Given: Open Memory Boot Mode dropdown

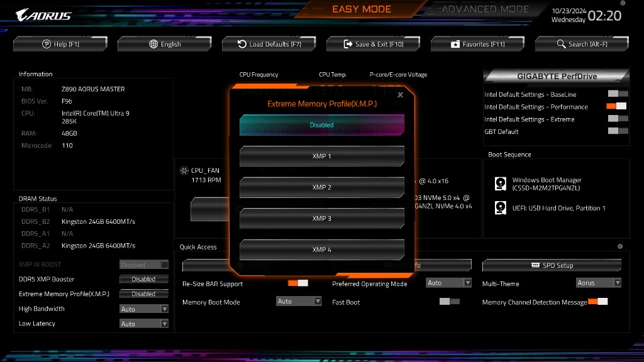Looking at the screenshot, I should (299, 301).
